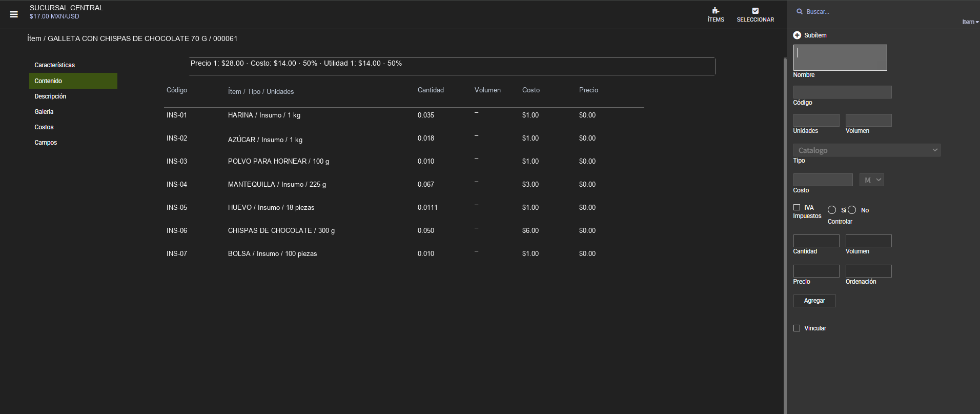Expand the Item filter dropdown
This screenshot has width=980, height=414.
pyautogui.click(x=970, y=22)
